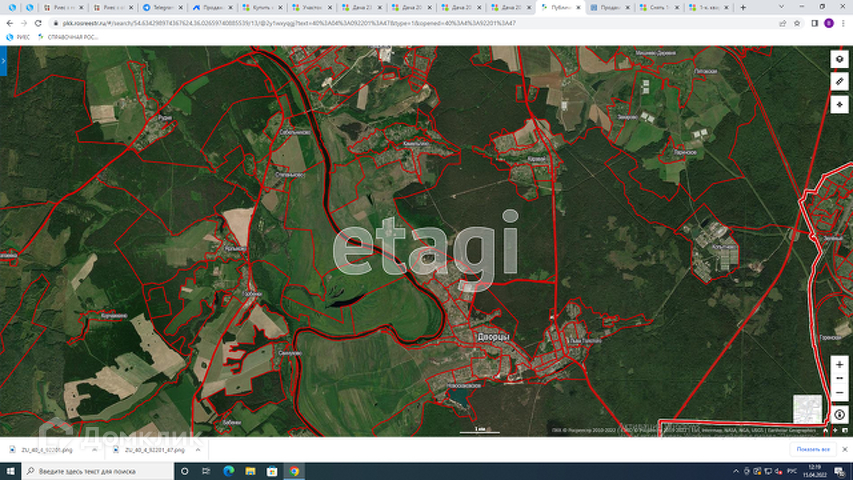The height and width of the screenshot is (480, 853).
Task: Open the СПРАВОЧНАЯ РОС... bookmark
Action: 68,37
